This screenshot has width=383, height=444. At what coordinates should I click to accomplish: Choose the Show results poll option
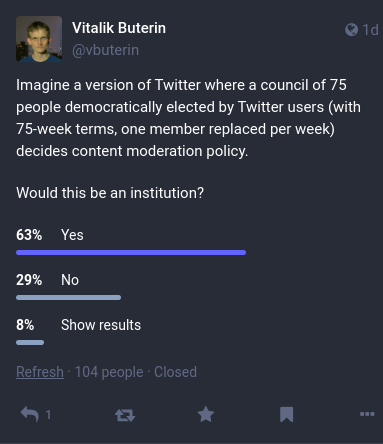point(101,325)
